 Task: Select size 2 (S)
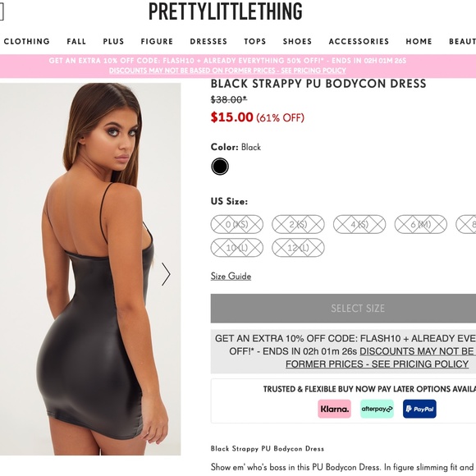coord(298,224)
